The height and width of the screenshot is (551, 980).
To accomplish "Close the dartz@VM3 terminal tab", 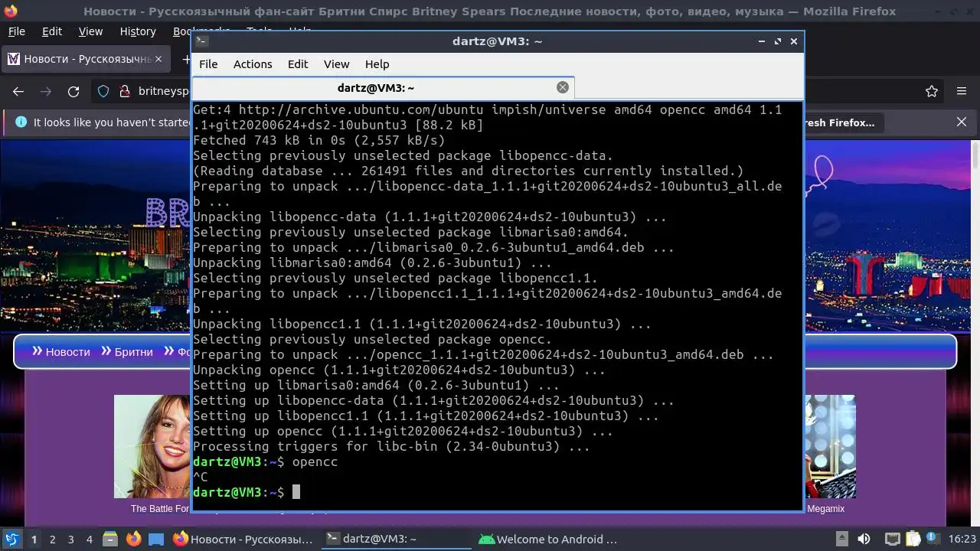I will [563, 87].
